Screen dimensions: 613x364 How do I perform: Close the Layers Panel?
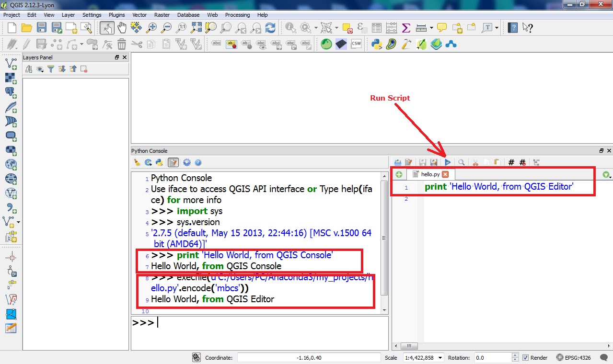pyautogui.click(x=125, y=57)
